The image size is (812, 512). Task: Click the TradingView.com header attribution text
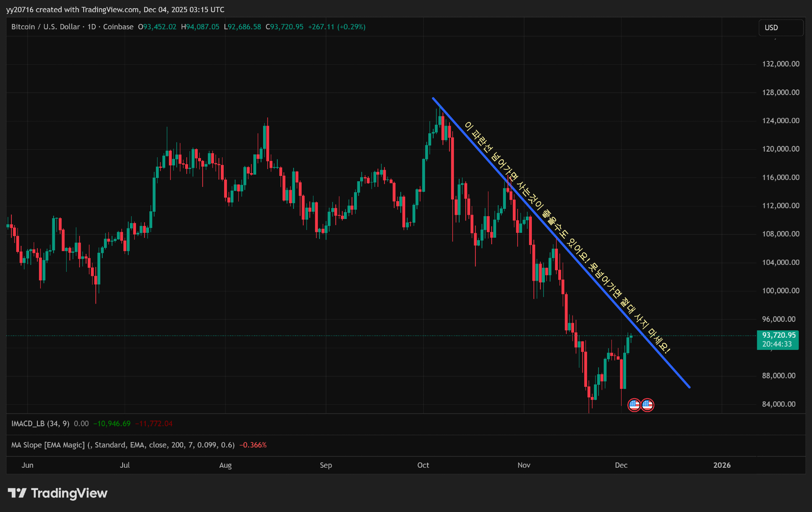110,9
